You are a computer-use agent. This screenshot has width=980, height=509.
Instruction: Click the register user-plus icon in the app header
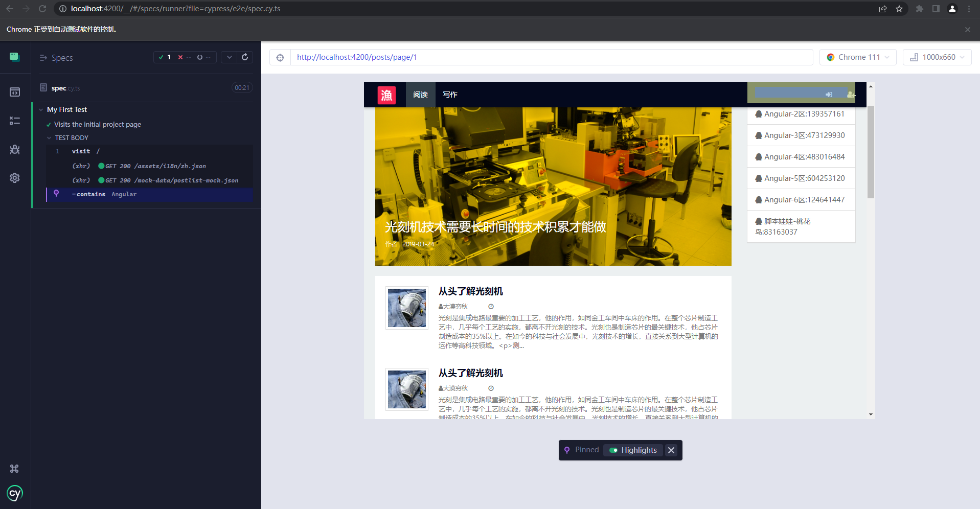(x=851, y=95)
